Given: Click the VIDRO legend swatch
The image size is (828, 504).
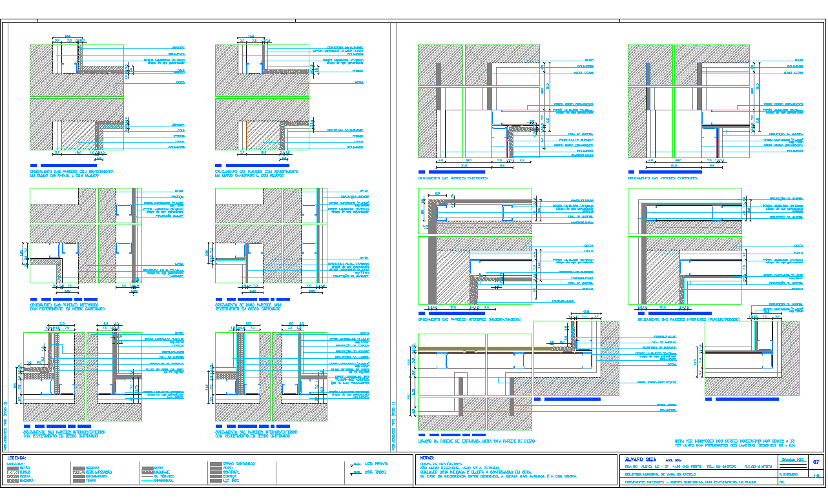Looking at the screenshot, I should [215, 469].
